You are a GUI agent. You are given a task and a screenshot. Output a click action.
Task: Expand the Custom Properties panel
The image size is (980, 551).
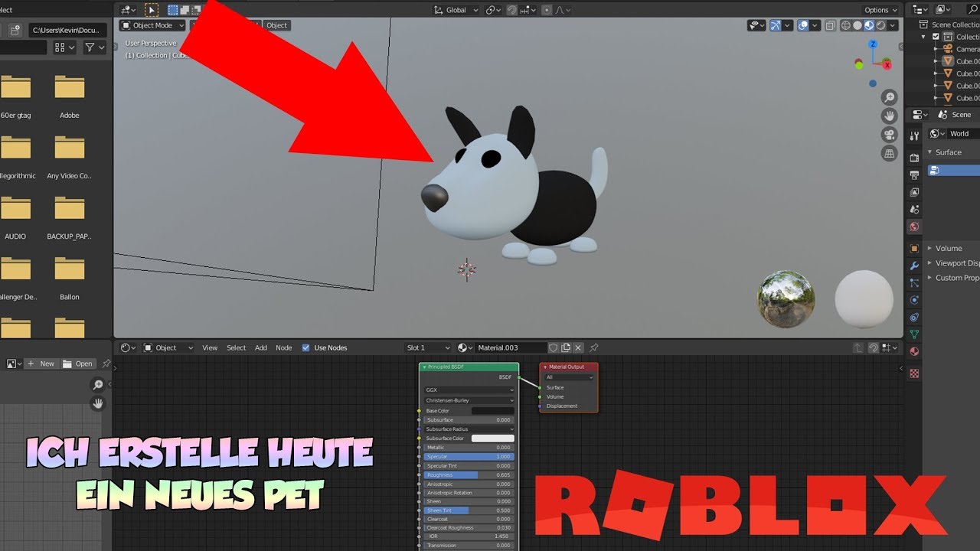[953, 278]
